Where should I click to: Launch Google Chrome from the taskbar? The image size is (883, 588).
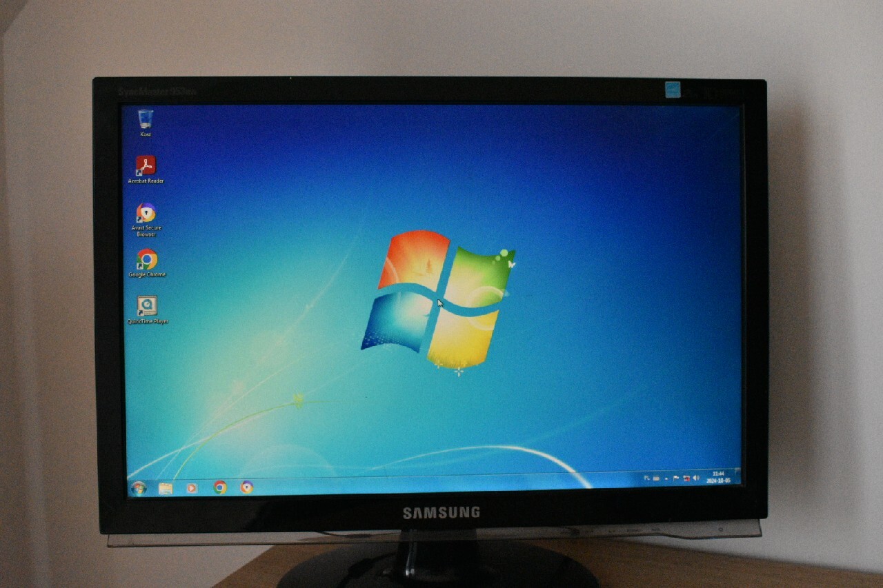[220, 487]
